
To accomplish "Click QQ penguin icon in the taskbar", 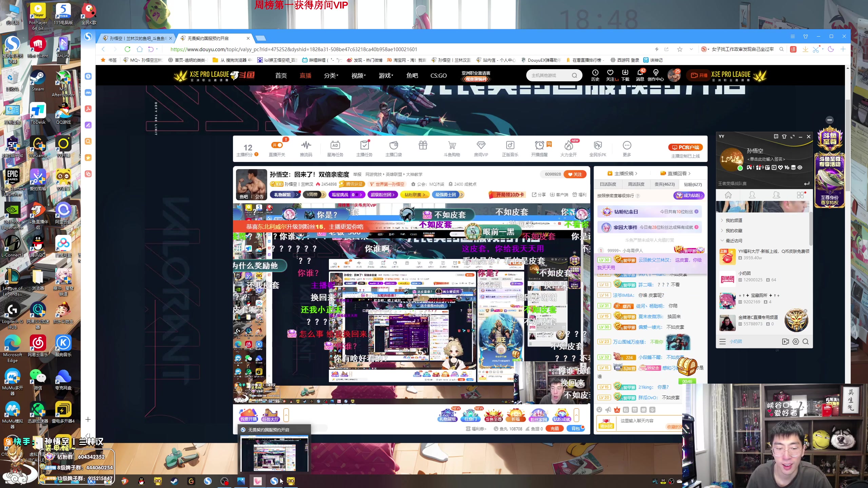I will click(x=141, y=481).
